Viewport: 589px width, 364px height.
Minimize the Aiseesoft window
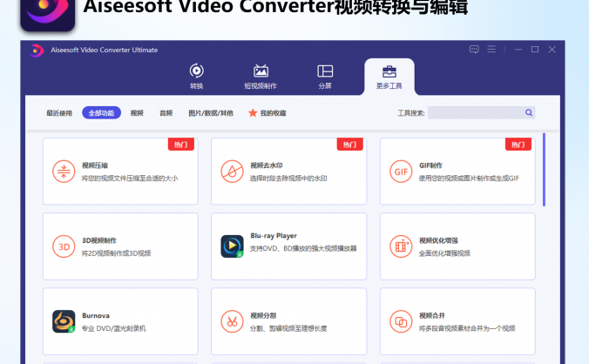518,50
